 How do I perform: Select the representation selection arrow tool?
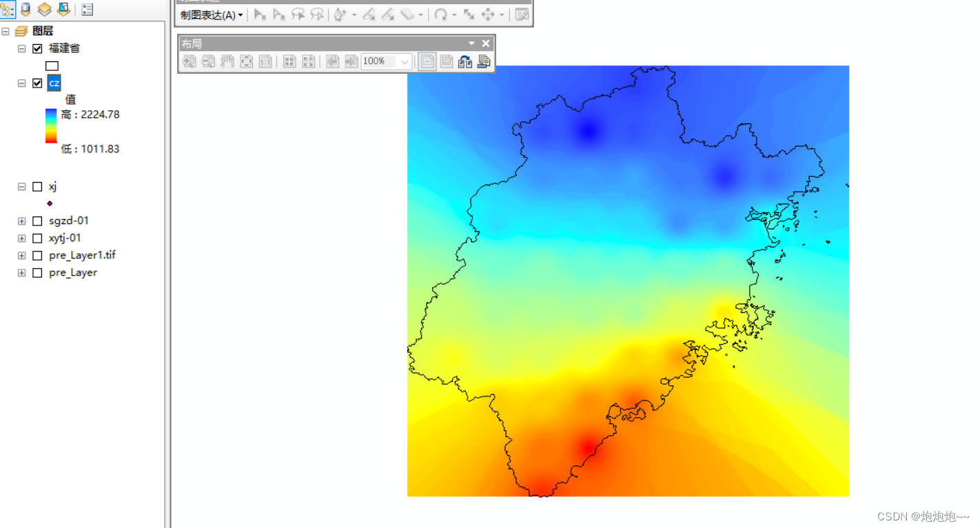click(260, 14)
